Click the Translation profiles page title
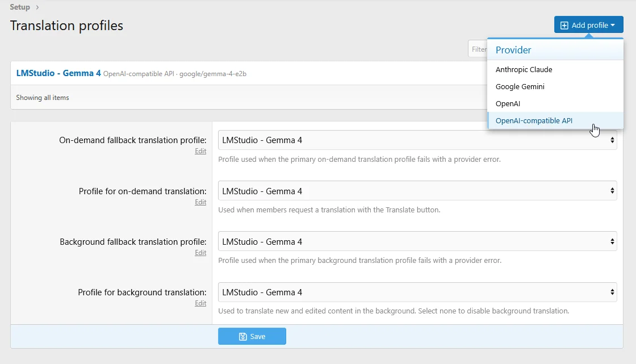Screen dimensions: 636x364 [x=66, y=26]
